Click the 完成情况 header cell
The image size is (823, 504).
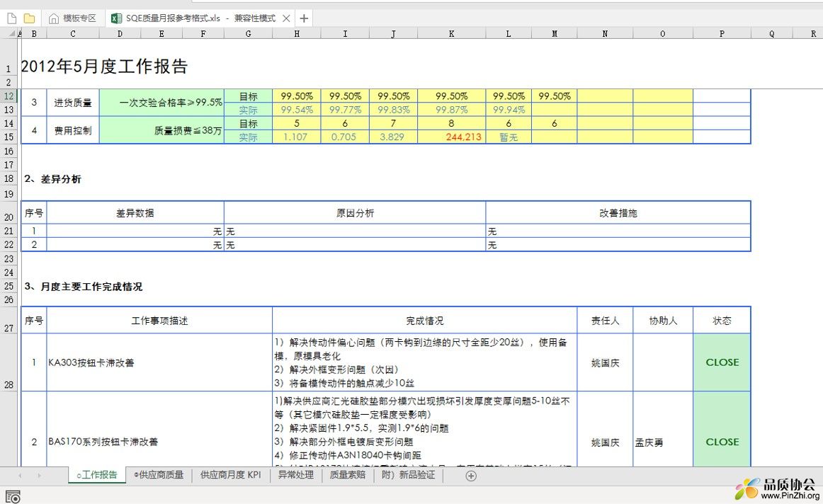coord(425,321)
